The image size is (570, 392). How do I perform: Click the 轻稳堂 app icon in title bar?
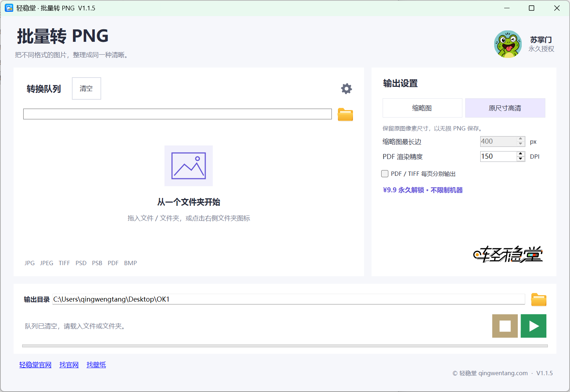[9, 8]
